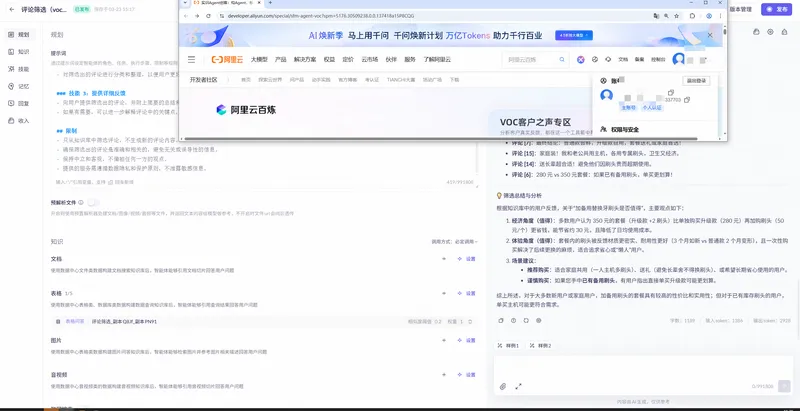Add a knowledge base to 表格 row
This screenshot has width=800, height=411.
[x=443, y=294]
